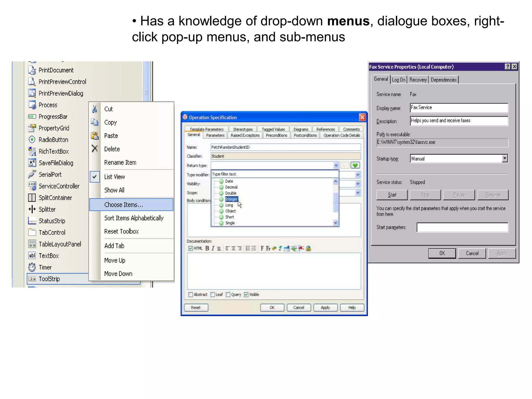
Task: Click OK in Fax Service Properties
Action: 442,253
